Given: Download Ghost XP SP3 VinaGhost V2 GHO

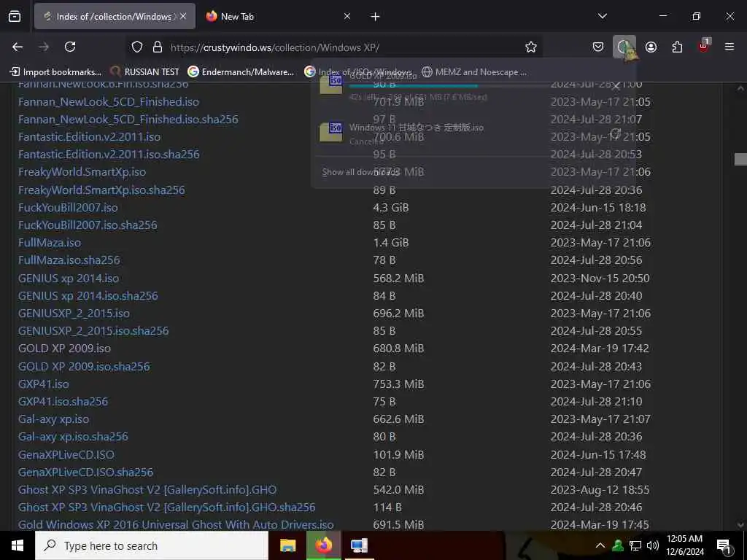Looking at the screenshot, I should point(147,489).
